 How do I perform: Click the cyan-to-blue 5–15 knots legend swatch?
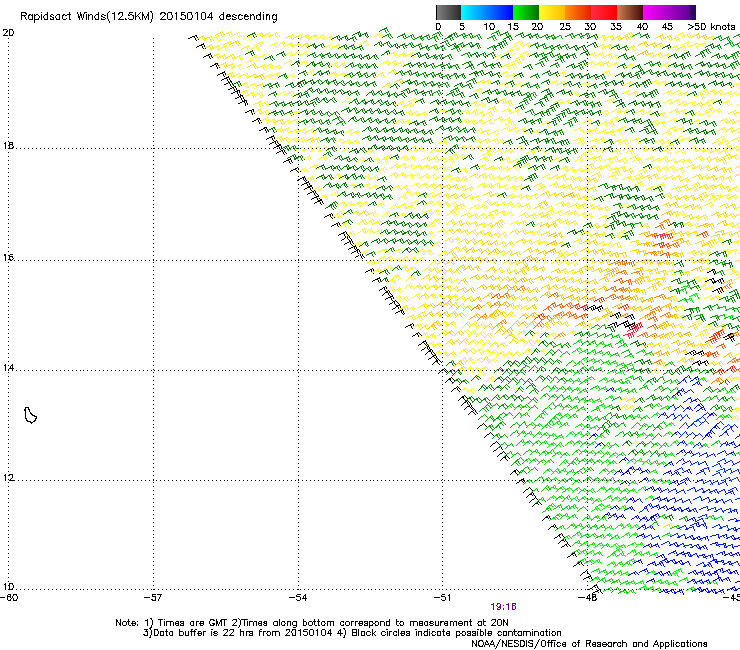click(x=487, y=12)
